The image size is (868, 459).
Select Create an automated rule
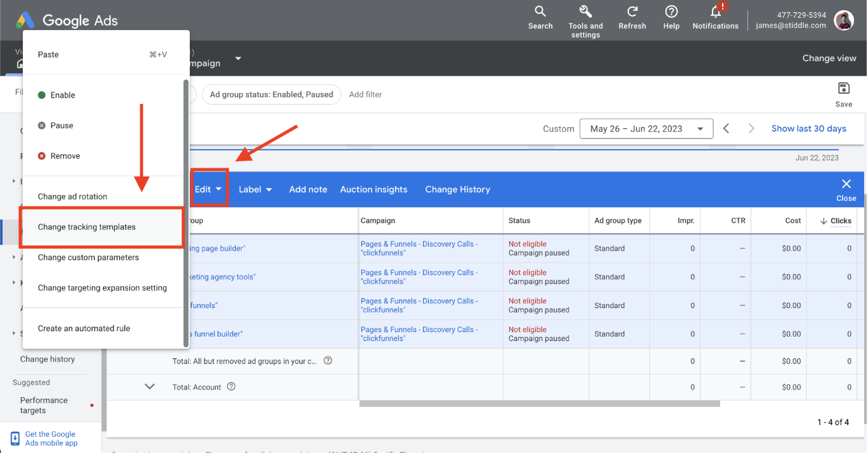(102, 328)
